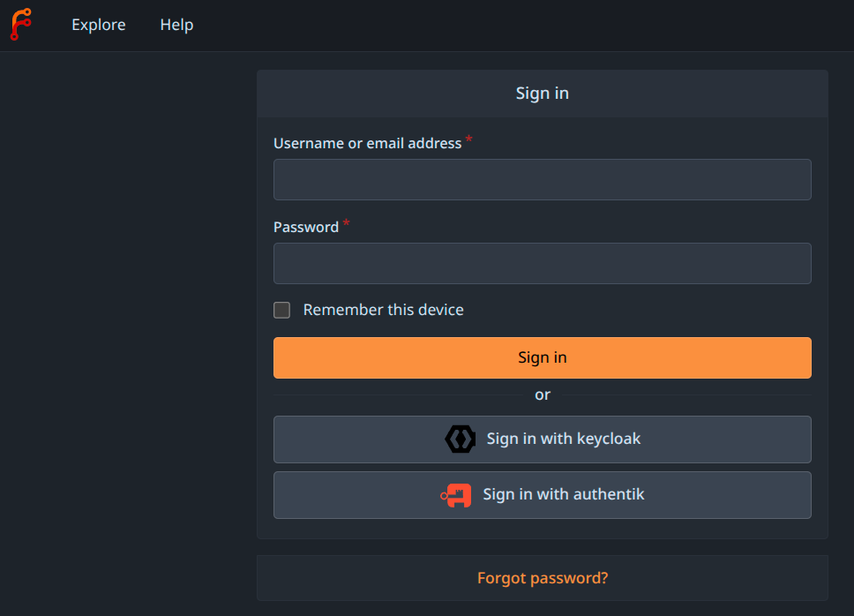
Task: Click the red authentik logo icon
Action: [x=456, y=495]
